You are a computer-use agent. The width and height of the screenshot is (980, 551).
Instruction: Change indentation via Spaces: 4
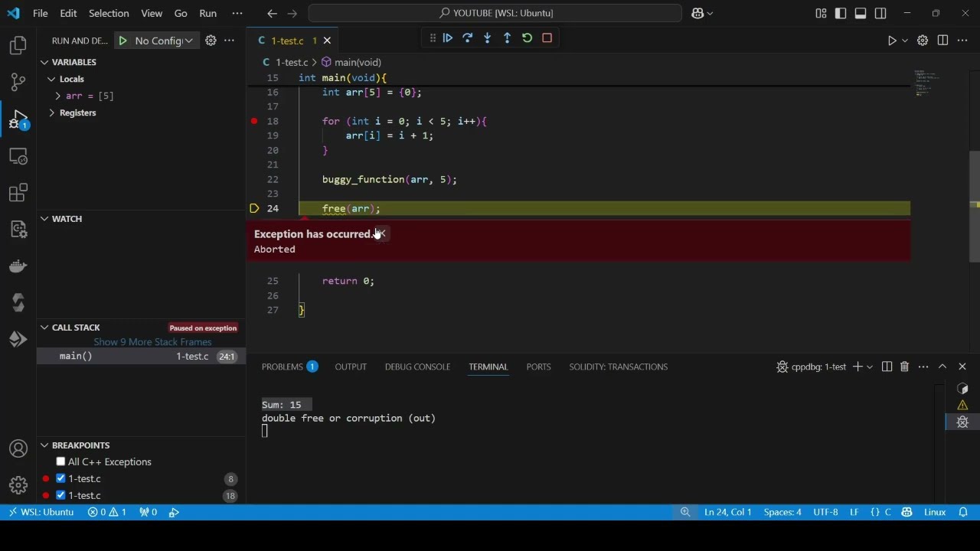pyautogui.click(x=782, y=512)
